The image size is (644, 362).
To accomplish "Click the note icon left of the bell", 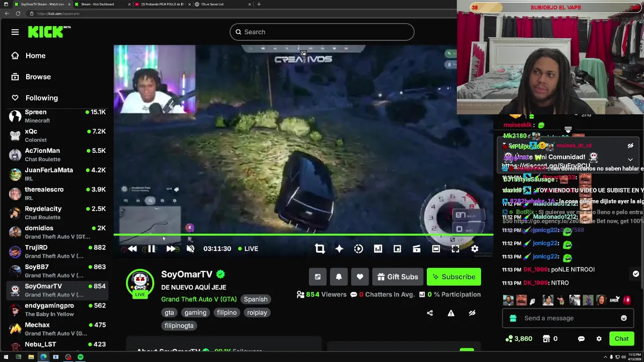I will 317,277.
